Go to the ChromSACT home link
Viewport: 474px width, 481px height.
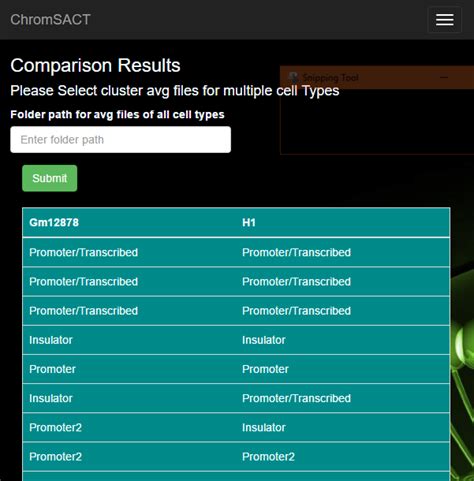click(x=50, y=20)
